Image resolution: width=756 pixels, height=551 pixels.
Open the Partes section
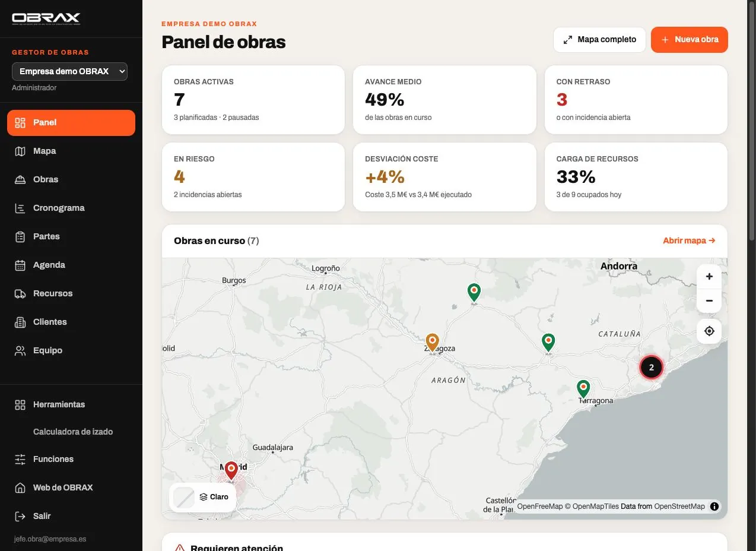coord(71,236)
